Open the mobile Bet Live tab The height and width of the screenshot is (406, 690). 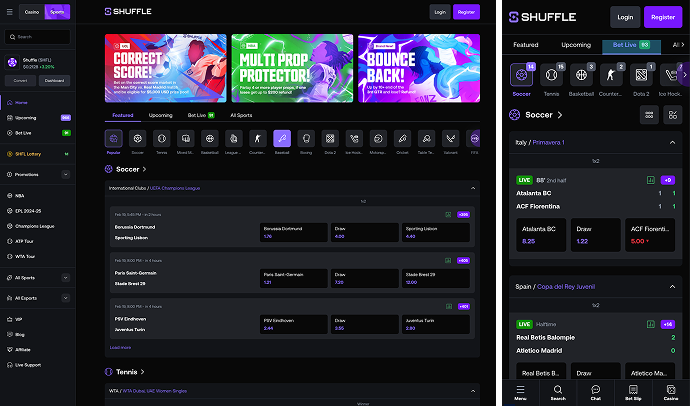pyautogui.click(x=631, y=45)
